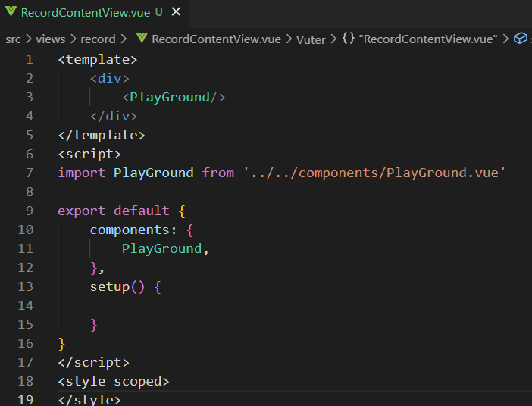Expand chevron after 'views' in breadcrumb

pos(74,39)
